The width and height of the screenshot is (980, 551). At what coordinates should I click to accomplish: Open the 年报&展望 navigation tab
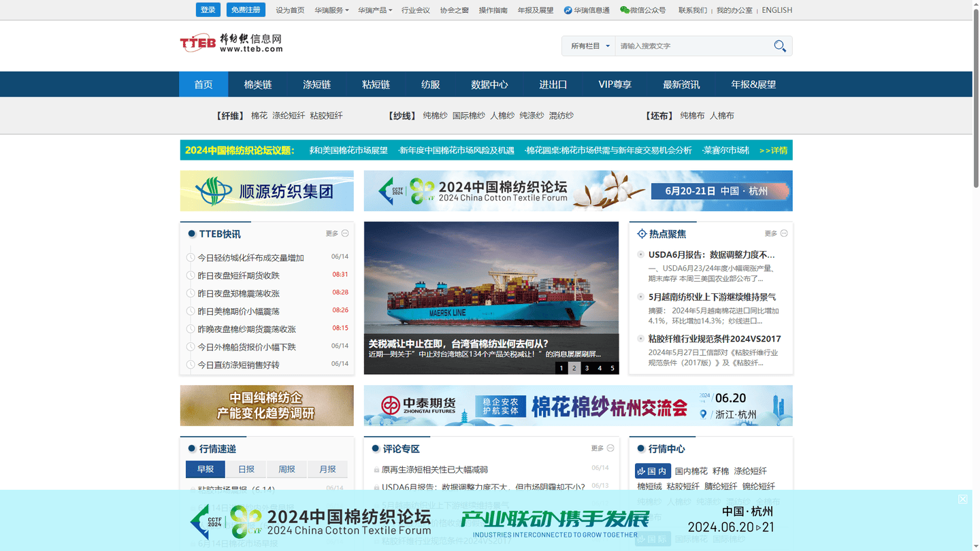point(753,84)
